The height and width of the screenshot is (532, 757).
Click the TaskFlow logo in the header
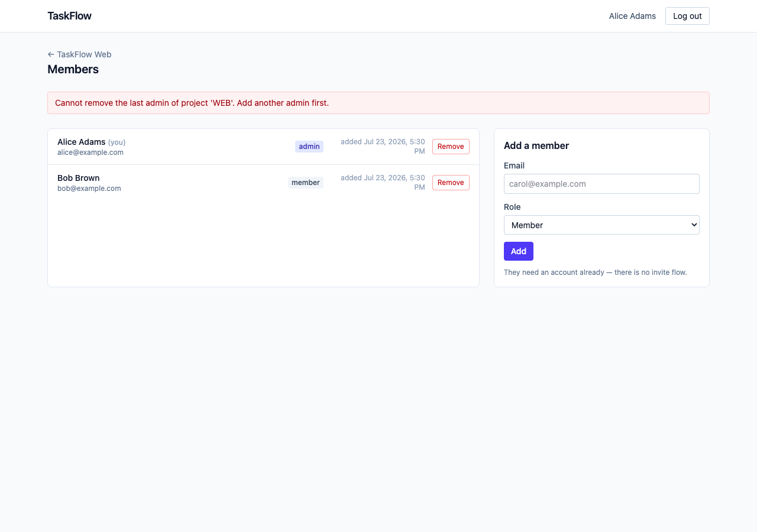point(69,16)
